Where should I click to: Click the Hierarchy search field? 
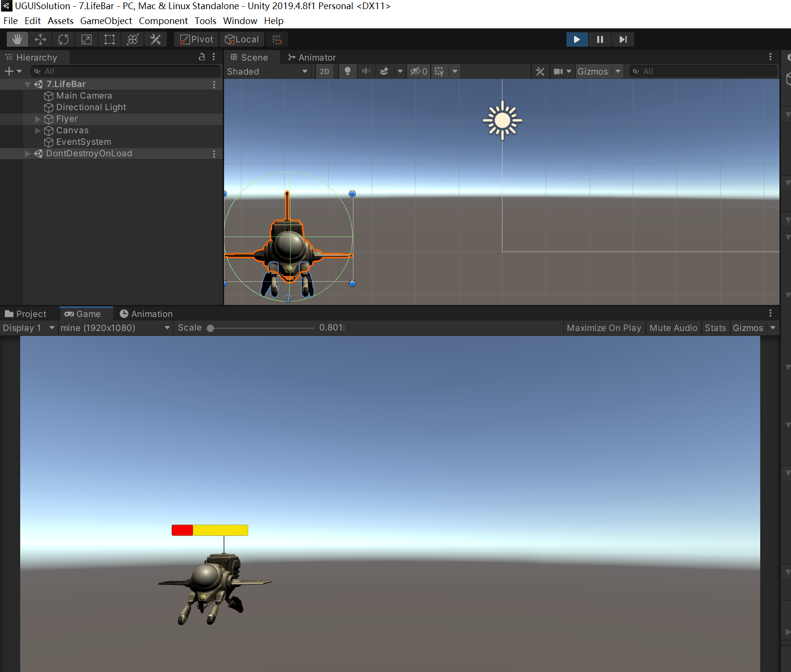125,72
